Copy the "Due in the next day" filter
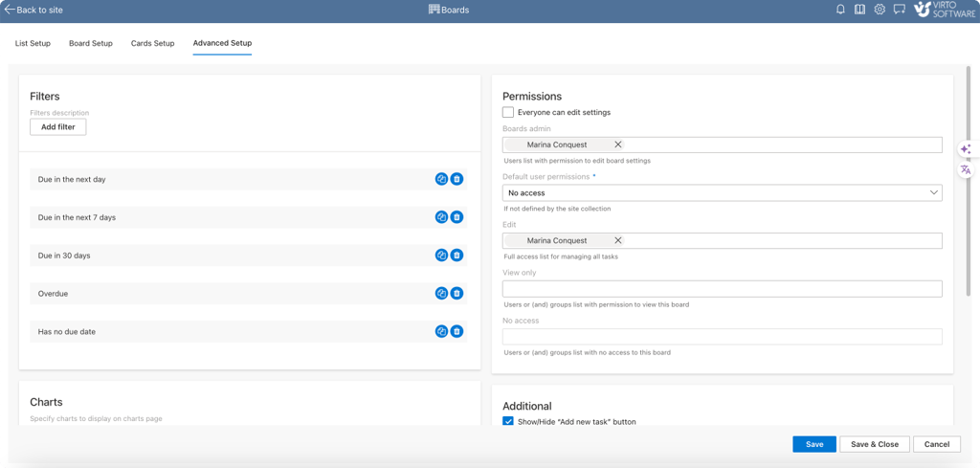The image size is (980, 468). click(441, 179)
